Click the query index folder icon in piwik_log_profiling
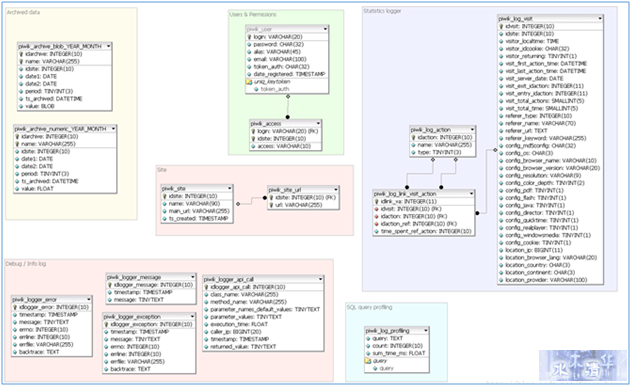The width and height of the screenshot is (632, 386). click(x=368, y=361)
